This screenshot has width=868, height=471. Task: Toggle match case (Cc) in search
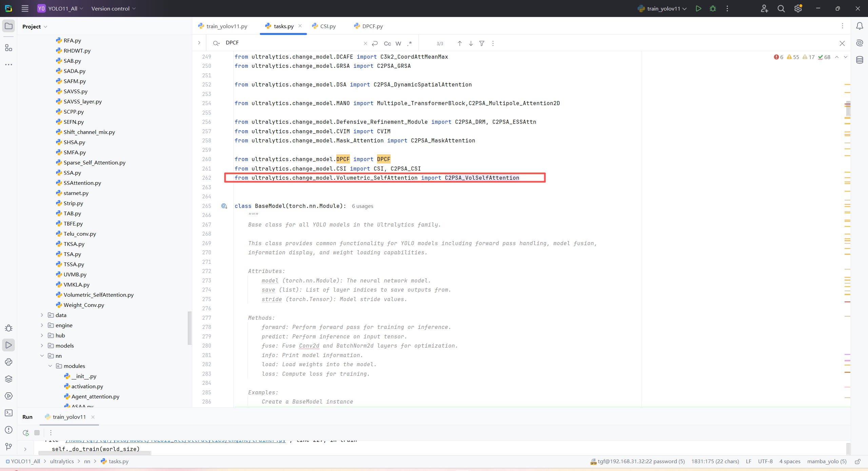[387, 43]
